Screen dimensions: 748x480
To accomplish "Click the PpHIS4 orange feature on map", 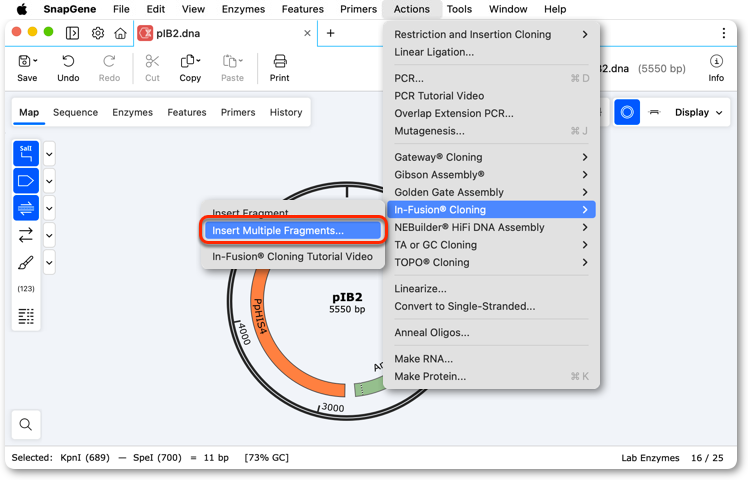I will click(275, 349).
